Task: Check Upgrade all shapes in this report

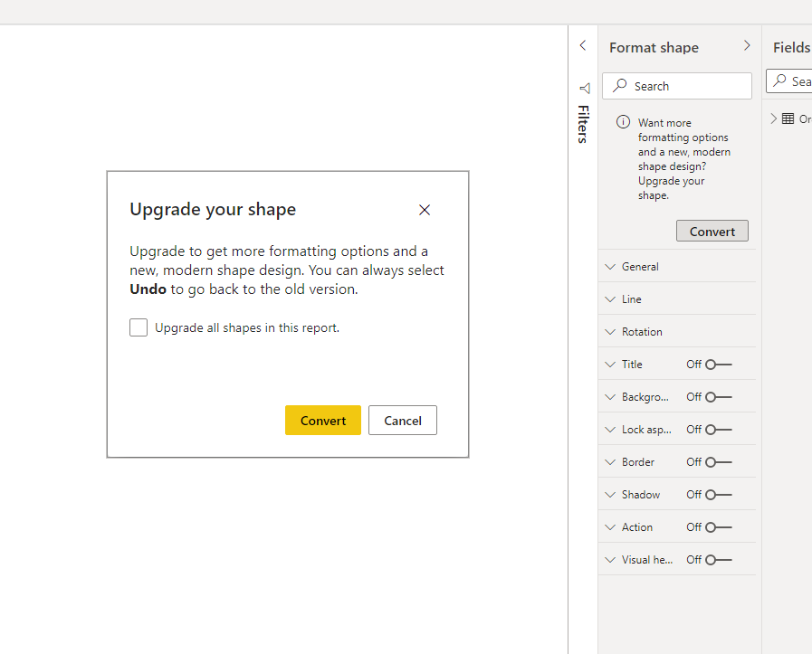Action: click(x=139, y=327)
